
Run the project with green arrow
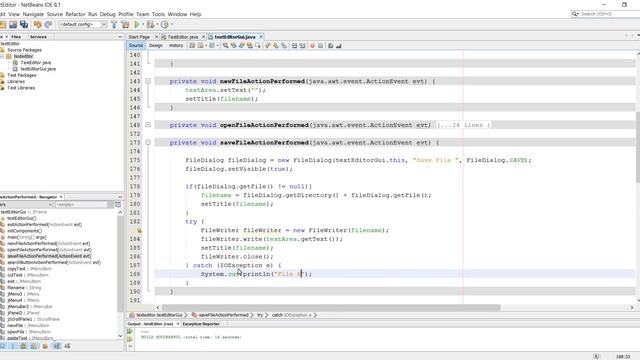(137, 24)
